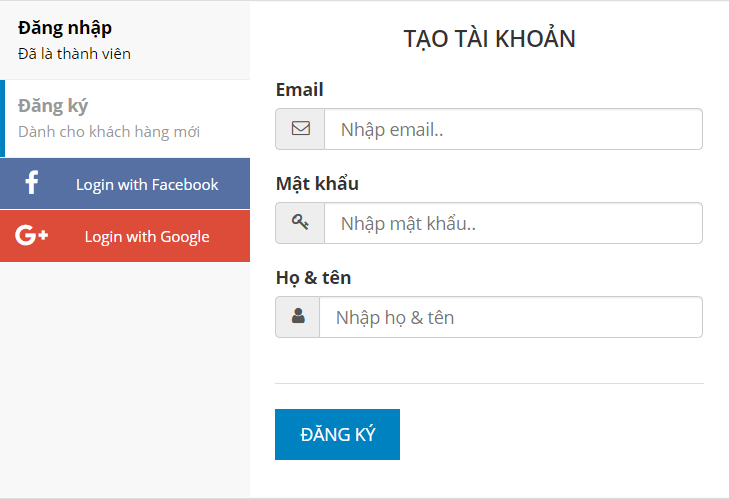Select the Đăng ký tab
The width and height of the screenshot is (729, 499).
click(125, 119)
